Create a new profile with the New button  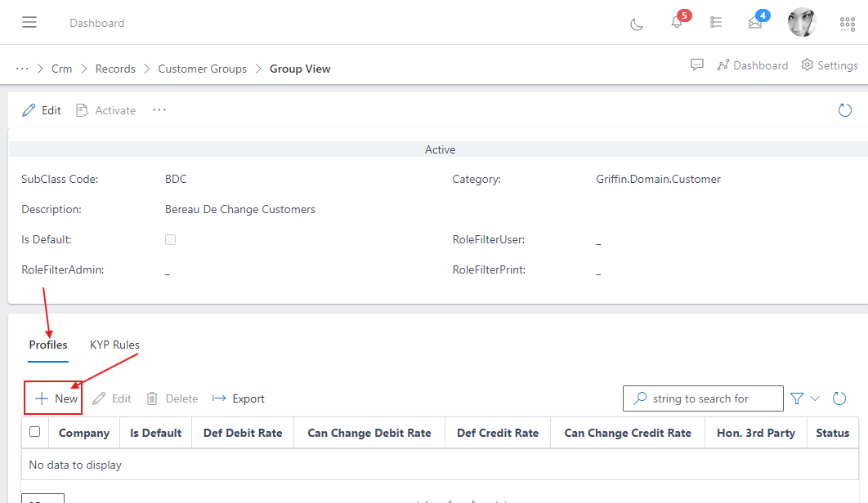[x=53, y=398]
